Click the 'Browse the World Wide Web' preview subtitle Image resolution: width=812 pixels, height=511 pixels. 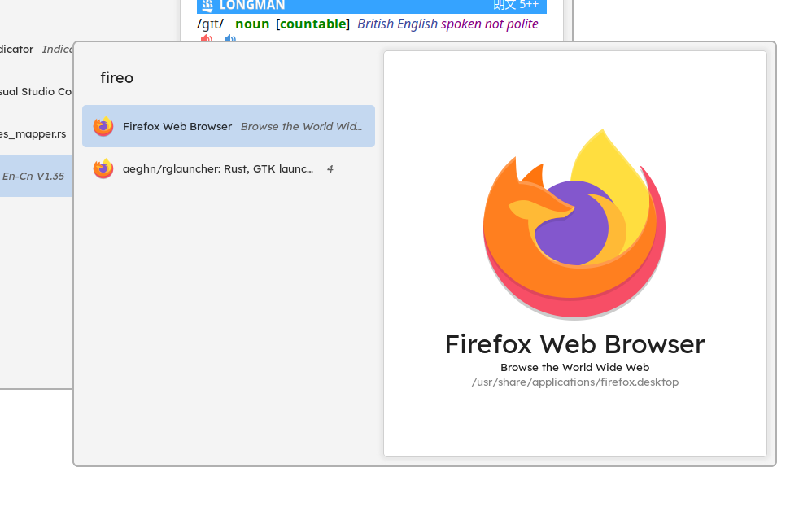(x=574, y=368)
